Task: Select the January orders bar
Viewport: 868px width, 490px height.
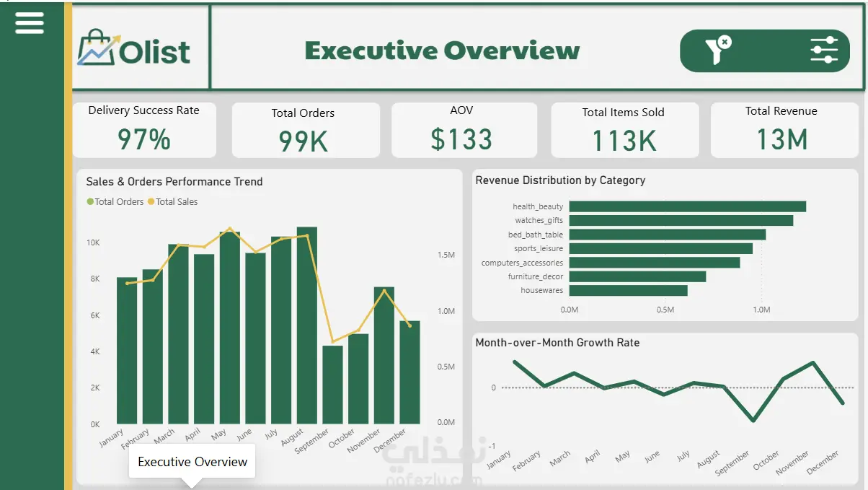Action: pos(127,351)
